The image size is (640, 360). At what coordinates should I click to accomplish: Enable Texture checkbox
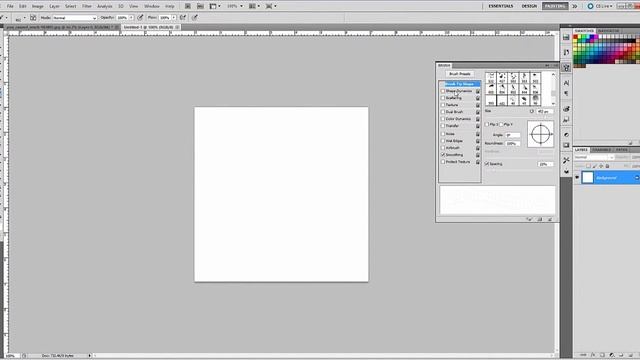pyautogui.click(x=443, y=105)
